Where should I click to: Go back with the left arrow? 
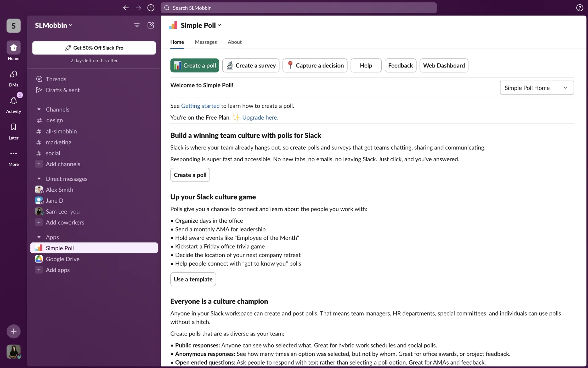[126, 8]
